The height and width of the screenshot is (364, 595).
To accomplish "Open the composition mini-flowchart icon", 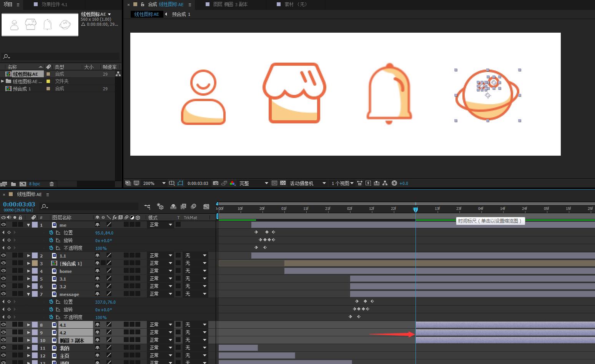I will click(147, 206).
